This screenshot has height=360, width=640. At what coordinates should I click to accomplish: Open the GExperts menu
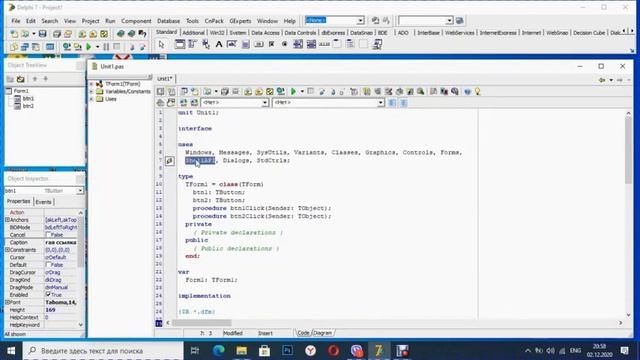tap(240, 21)
